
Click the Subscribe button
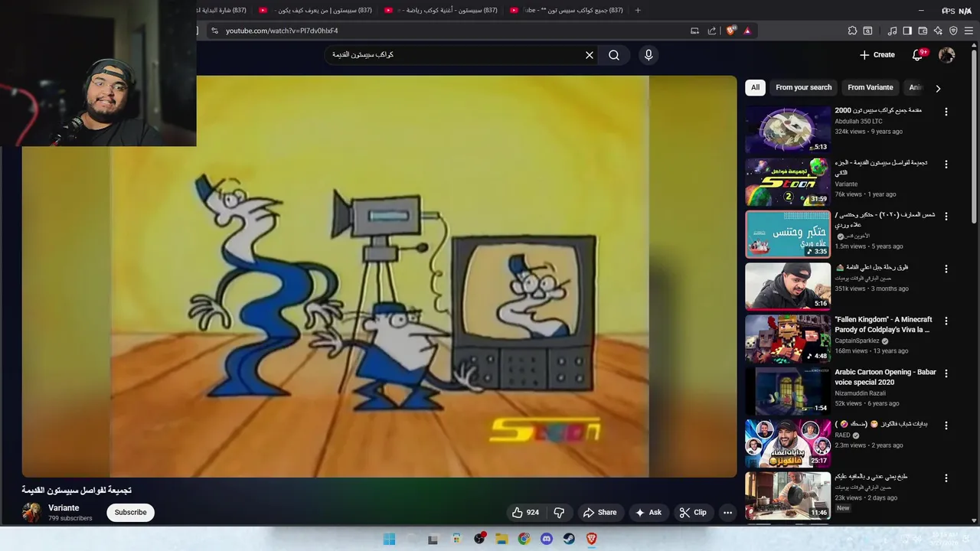tap(130, 513)
